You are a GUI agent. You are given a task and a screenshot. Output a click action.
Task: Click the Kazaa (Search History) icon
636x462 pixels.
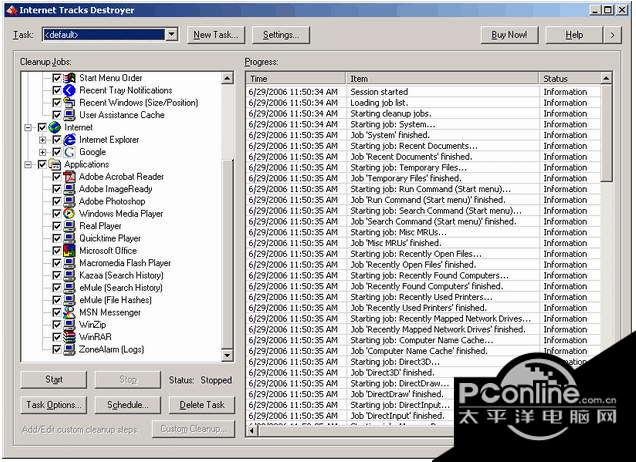click(70, 275)
